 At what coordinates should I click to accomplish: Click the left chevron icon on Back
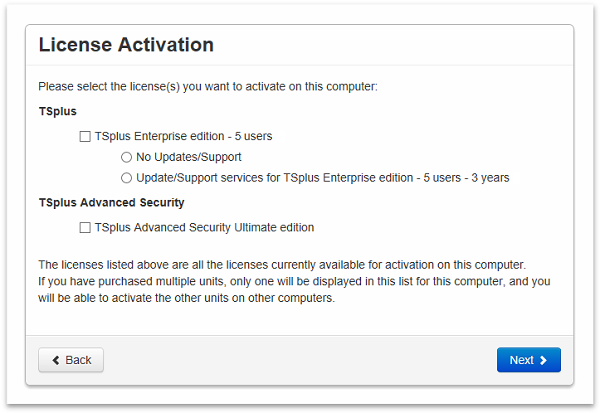pyautogui.click(x=56, y=360)
